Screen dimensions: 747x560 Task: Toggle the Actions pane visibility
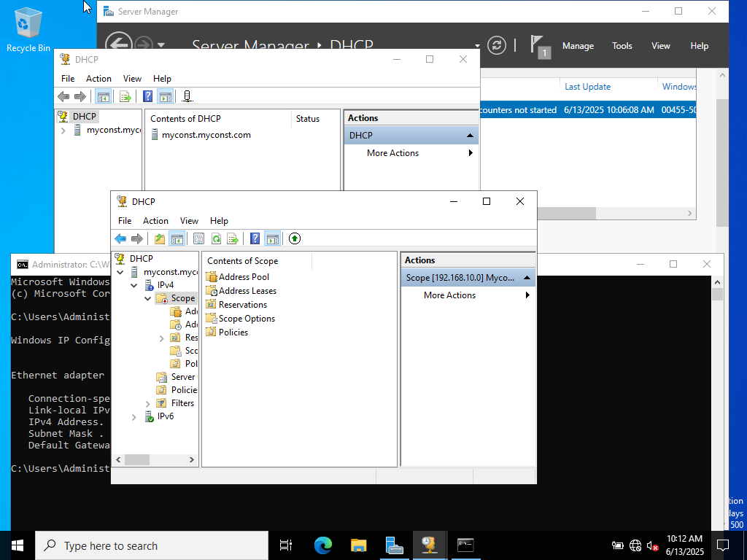tap(272, 238)
